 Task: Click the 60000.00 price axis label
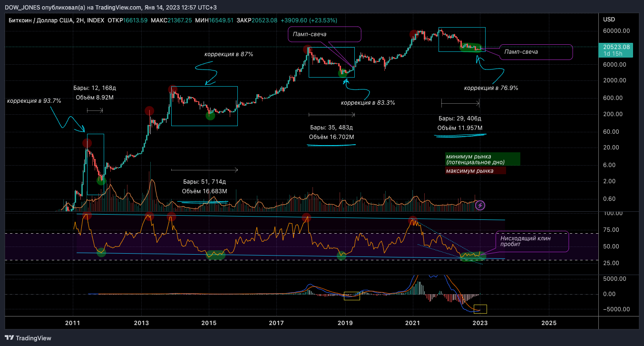click(x=617, y=31)
